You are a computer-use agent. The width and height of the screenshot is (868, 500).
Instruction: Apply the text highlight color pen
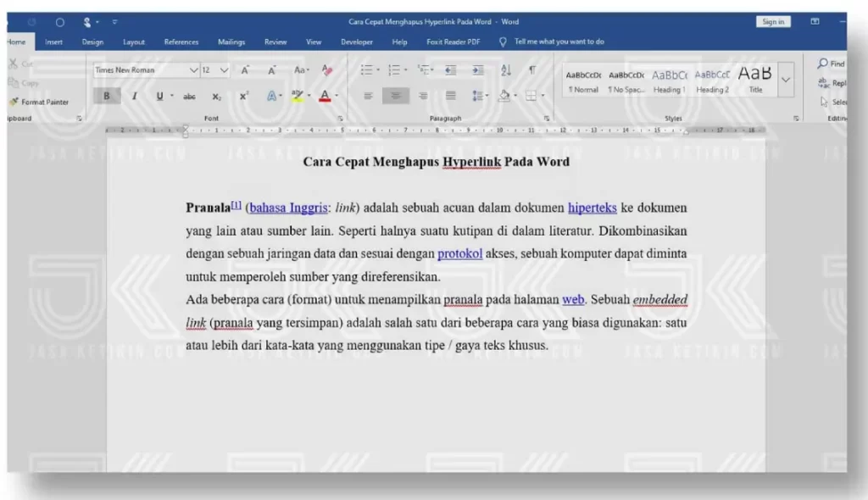click(298, 97)
